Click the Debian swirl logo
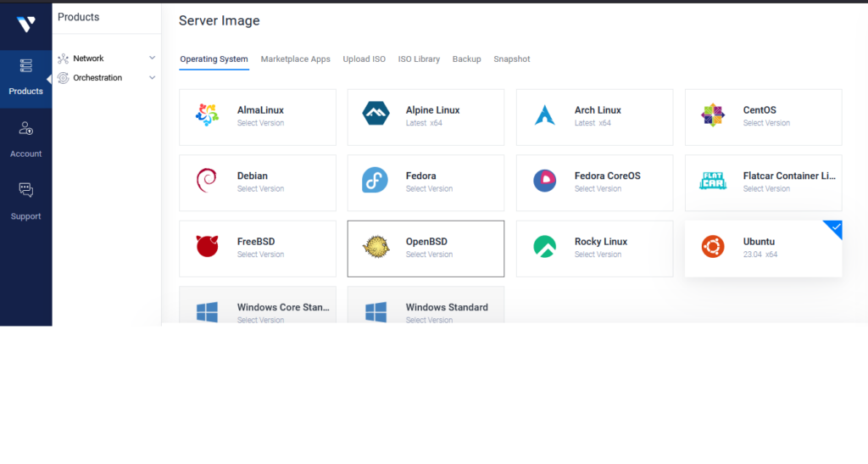This screenshot has width=868, height=464. click(207, 180)
